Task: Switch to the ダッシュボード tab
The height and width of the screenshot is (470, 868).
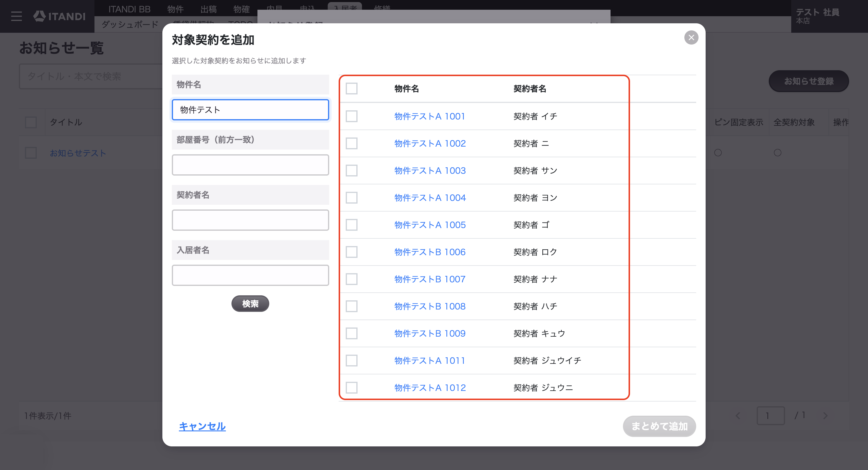Action: tap(130, 24)
